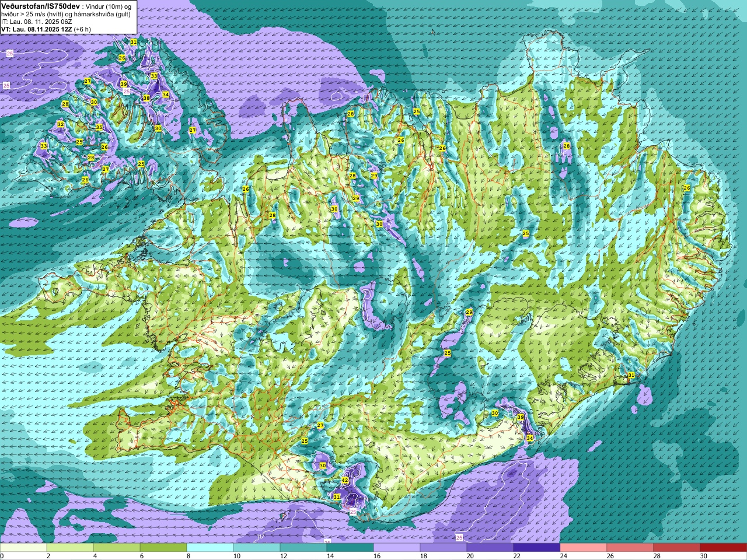Select the 12–14 m/s teal legend swatch
Screen dimensions: 747x560
(x=303, y=548)
